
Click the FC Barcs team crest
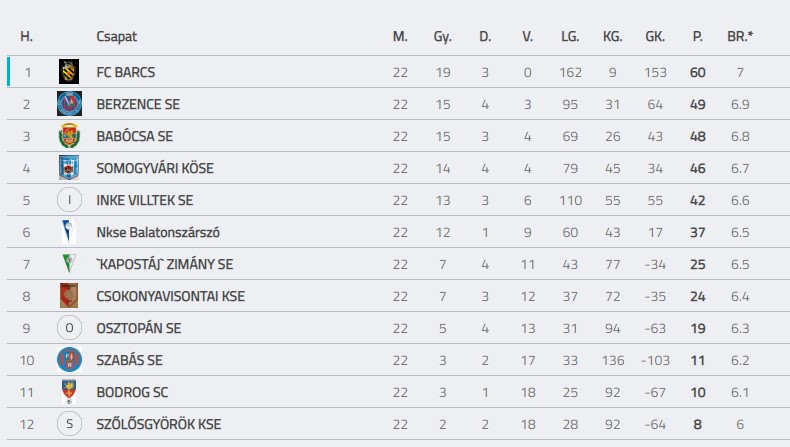tap(69, 72)
